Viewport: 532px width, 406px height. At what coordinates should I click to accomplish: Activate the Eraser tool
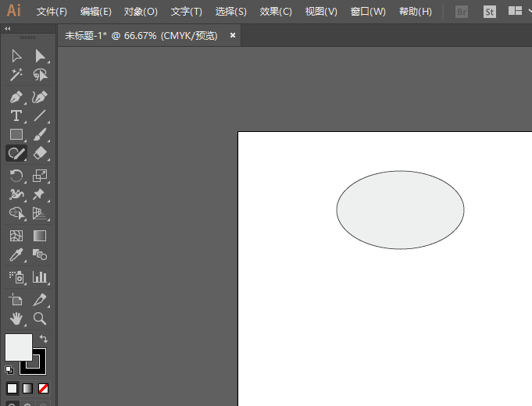pos(41,153)
